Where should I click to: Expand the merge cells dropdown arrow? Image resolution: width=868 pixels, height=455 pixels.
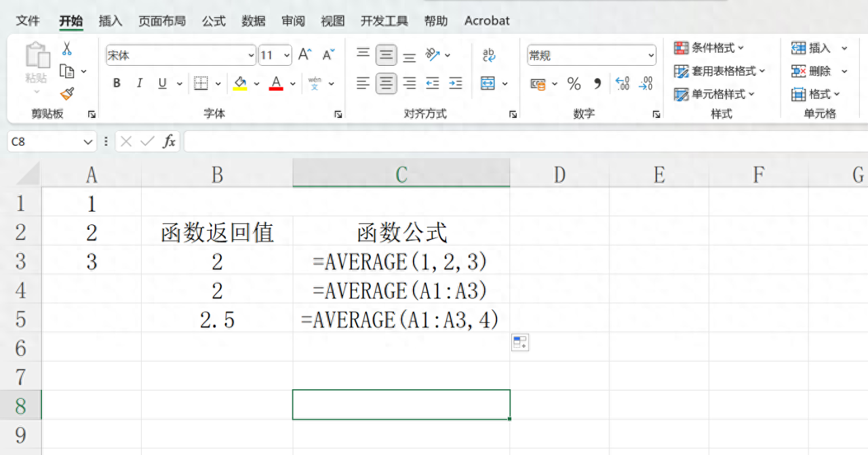[x=505, y=84]
